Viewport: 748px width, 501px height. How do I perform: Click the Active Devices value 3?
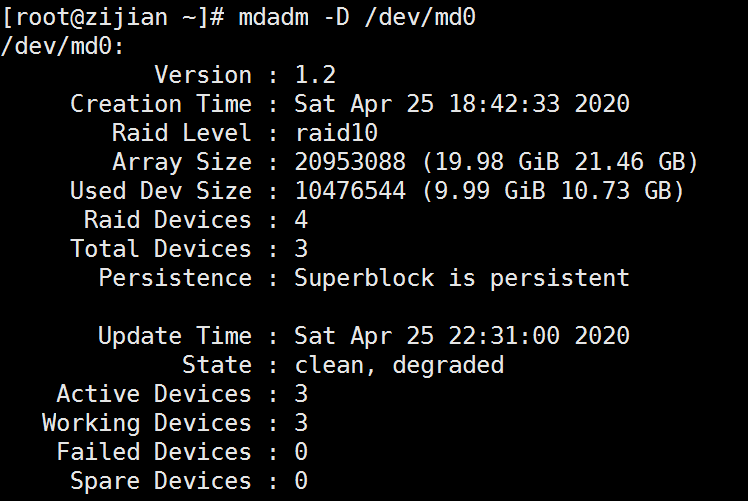301,394
